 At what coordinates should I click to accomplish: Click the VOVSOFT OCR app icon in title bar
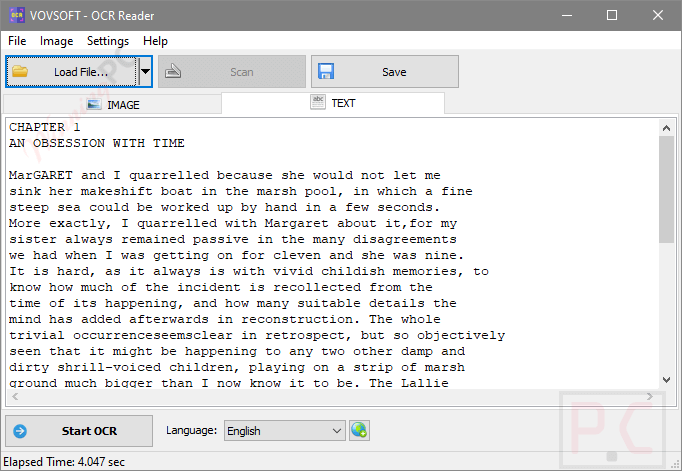17,16
